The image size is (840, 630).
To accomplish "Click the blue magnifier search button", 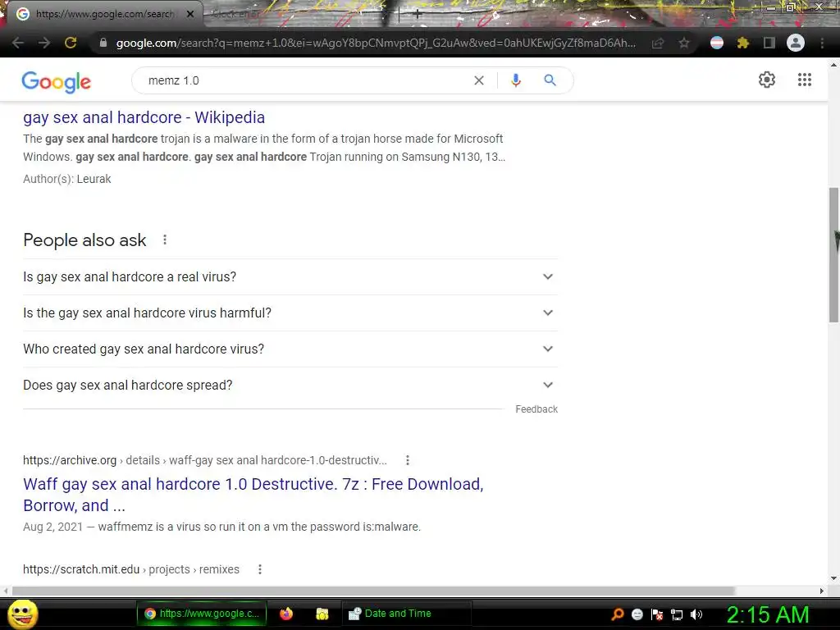I will point(550,80).
